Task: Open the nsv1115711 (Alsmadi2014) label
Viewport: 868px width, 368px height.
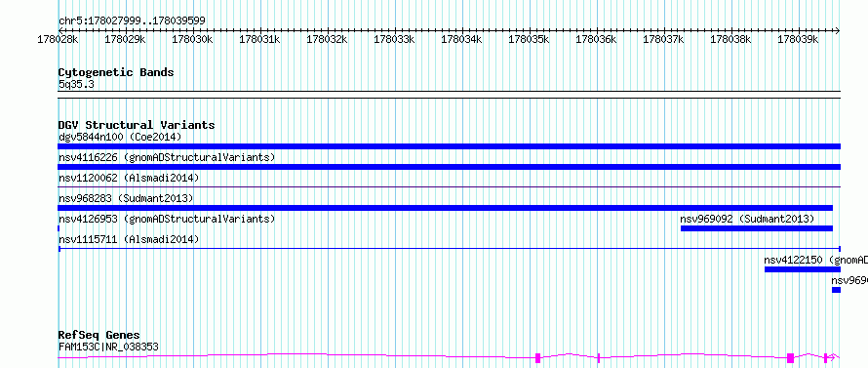Action: point(129,239)
